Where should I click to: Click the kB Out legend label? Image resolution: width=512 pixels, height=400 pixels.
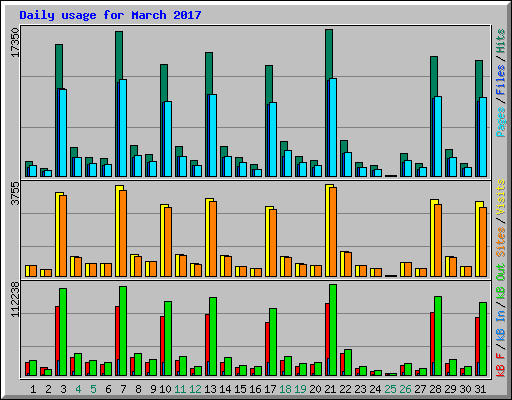pyautogui.click(x=501, y=282)
